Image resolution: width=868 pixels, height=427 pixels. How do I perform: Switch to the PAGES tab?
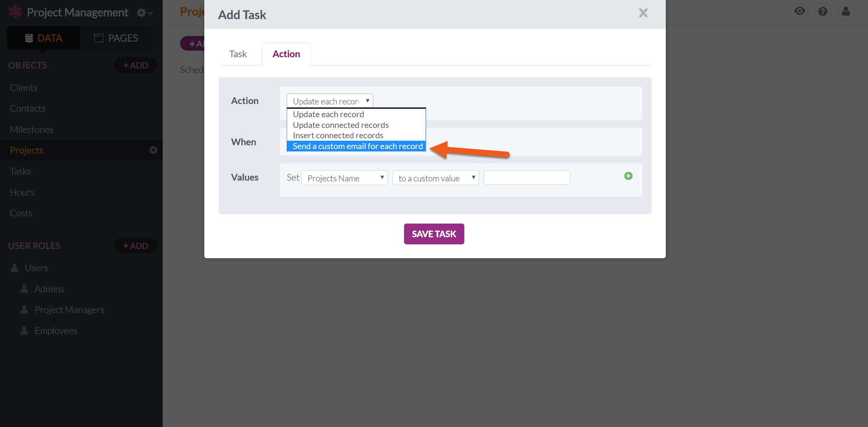116,38
